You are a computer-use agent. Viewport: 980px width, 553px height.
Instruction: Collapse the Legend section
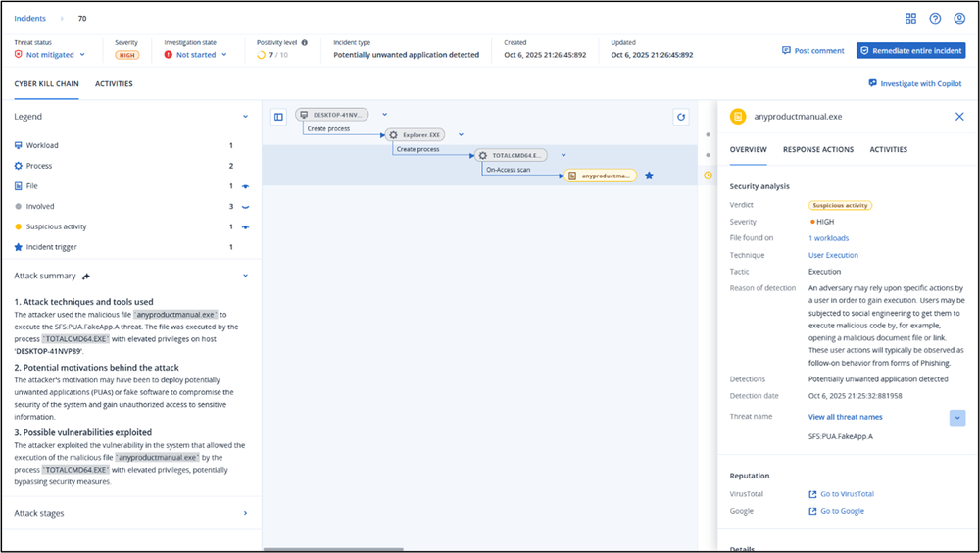click(245, 117)
